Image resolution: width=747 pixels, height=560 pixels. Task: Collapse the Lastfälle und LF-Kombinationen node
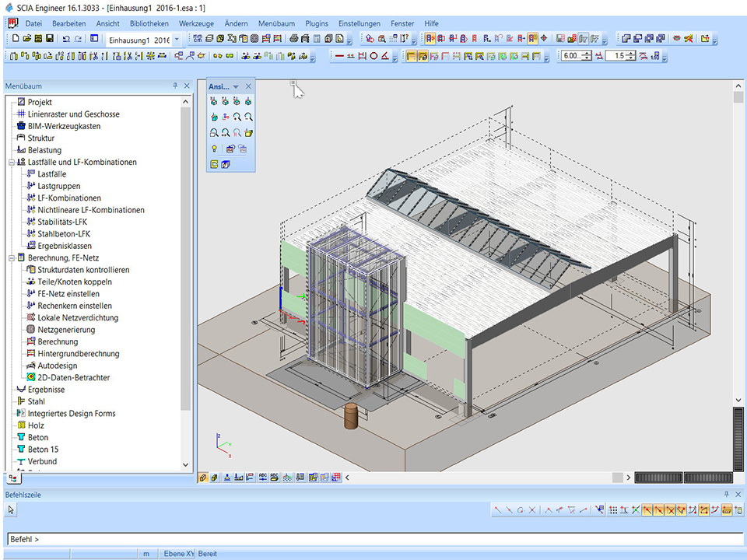[11, 162]
